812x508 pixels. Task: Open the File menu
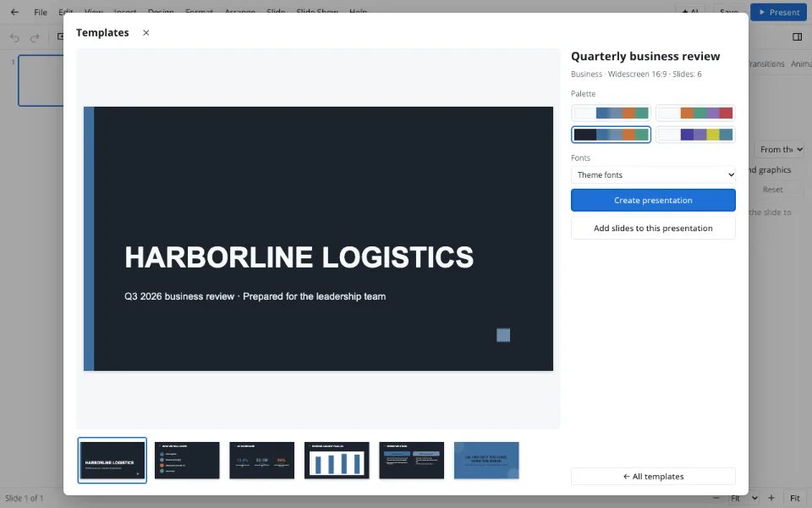41,12
